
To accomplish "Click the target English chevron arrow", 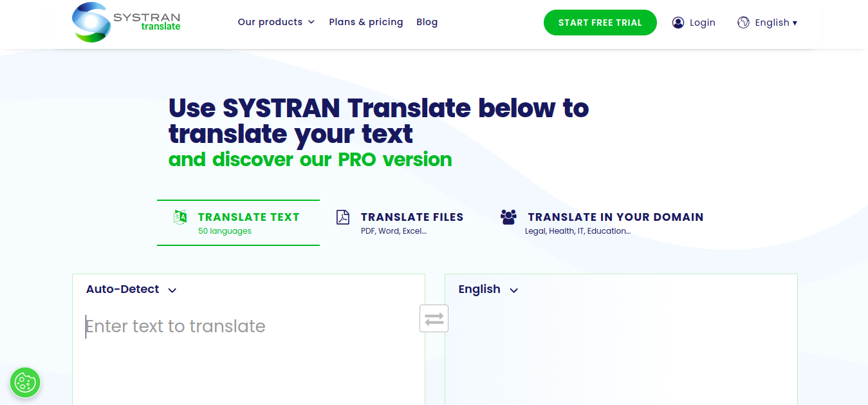I will [x=513, y=290].
